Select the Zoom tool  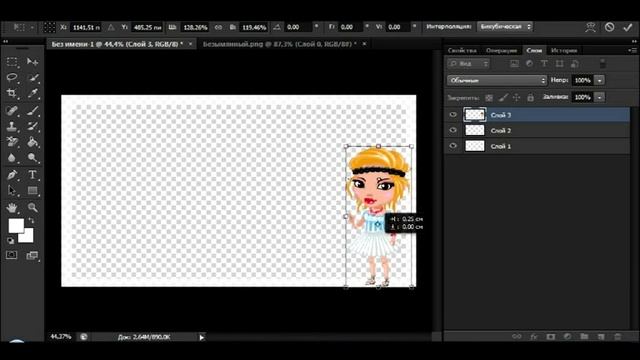point(32,208)
